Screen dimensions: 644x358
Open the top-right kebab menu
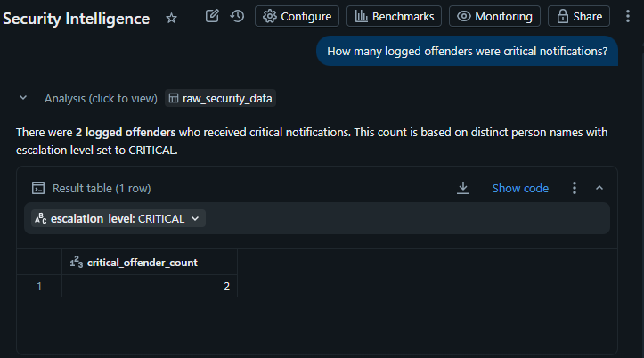pos(628,16)
